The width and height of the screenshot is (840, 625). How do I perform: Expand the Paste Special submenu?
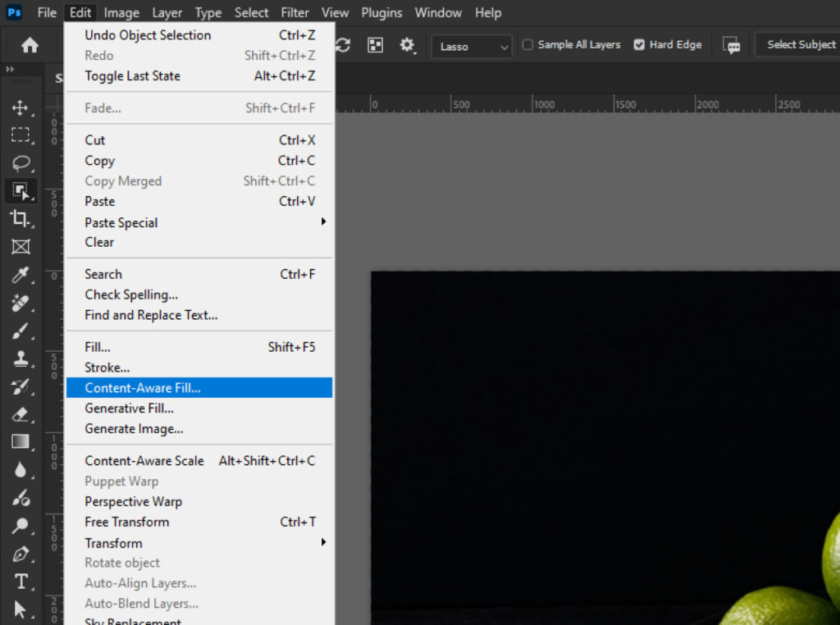point(199,222)
